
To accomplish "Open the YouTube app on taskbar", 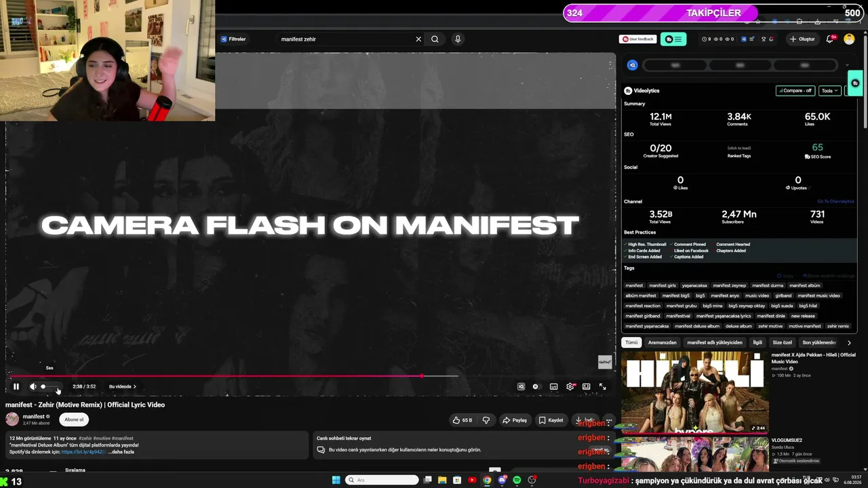I will 472,480.
